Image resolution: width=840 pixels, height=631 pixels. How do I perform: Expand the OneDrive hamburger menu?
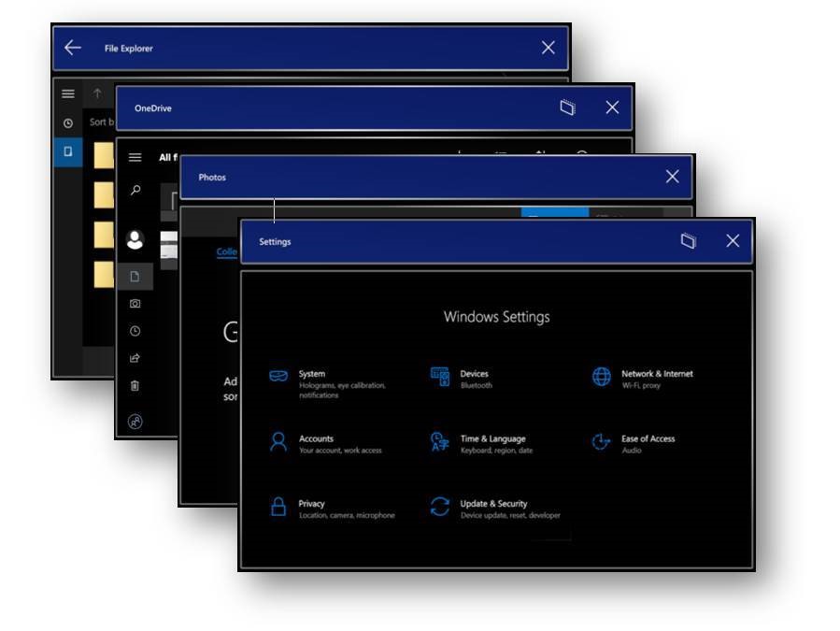(135, 158)
